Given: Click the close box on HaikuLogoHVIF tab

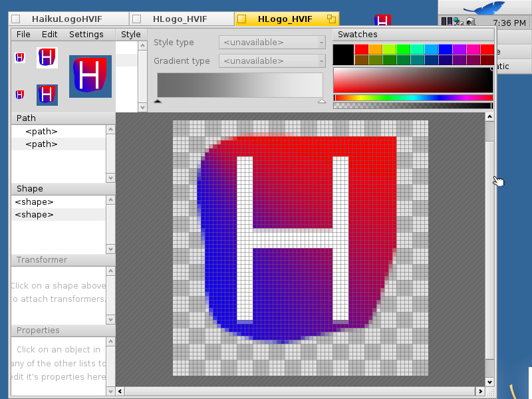Looking at the screenshot, I should pyautogui.click(x=16, y=19).
